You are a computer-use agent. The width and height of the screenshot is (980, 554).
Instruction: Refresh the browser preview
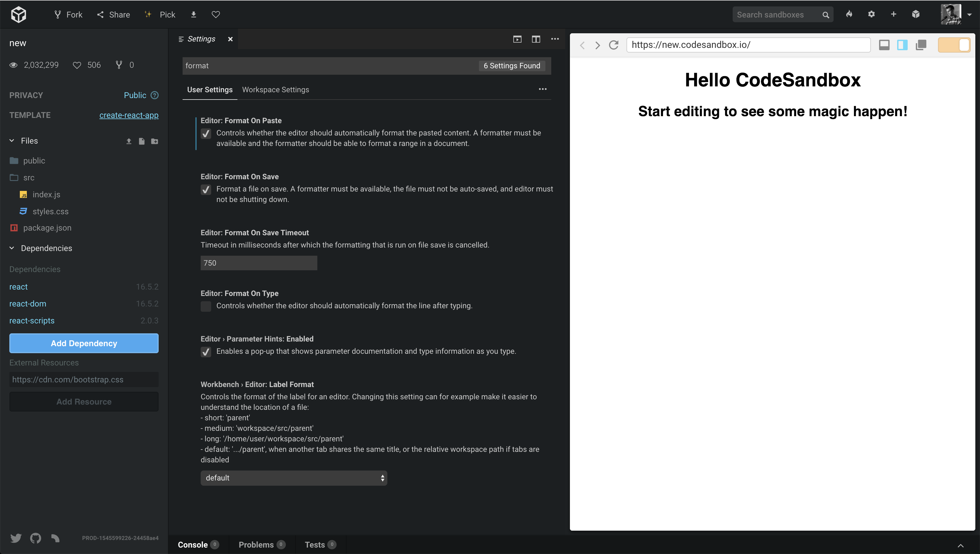(x=613, y=45)
